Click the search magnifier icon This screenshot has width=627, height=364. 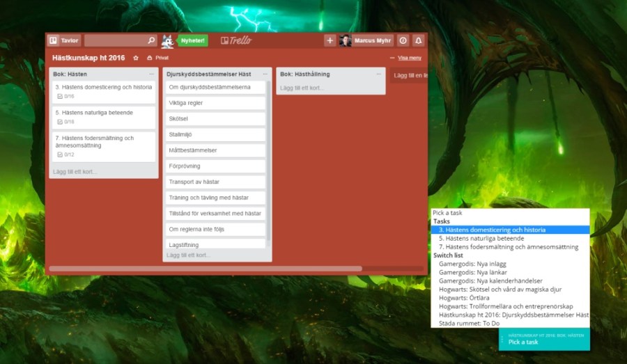(x=151, y=40)
